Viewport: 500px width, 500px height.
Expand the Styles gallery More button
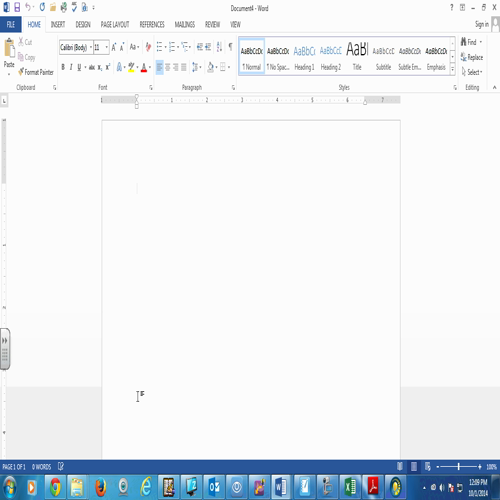(452, 69)
